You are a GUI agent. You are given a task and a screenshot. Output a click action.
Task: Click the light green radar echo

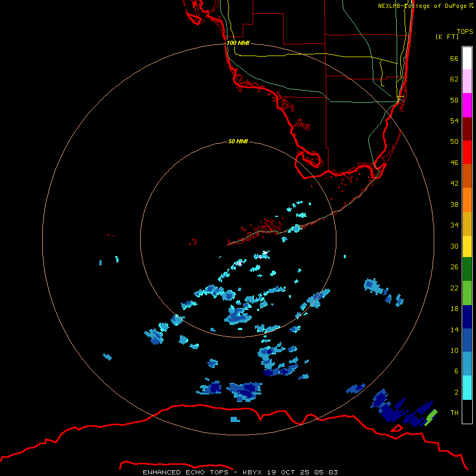click(x=432, y=417)
